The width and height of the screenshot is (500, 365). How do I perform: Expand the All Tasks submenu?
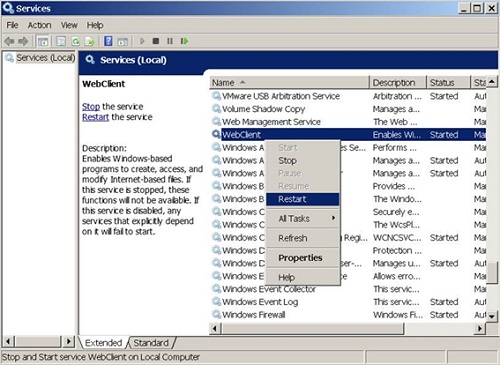point(303,218)
